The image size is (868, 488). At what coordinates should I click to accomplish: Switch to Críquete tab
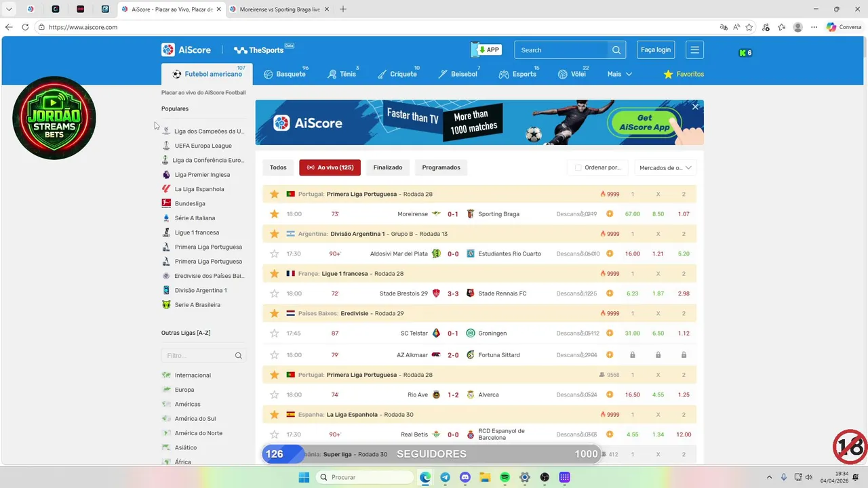[397, 74]
